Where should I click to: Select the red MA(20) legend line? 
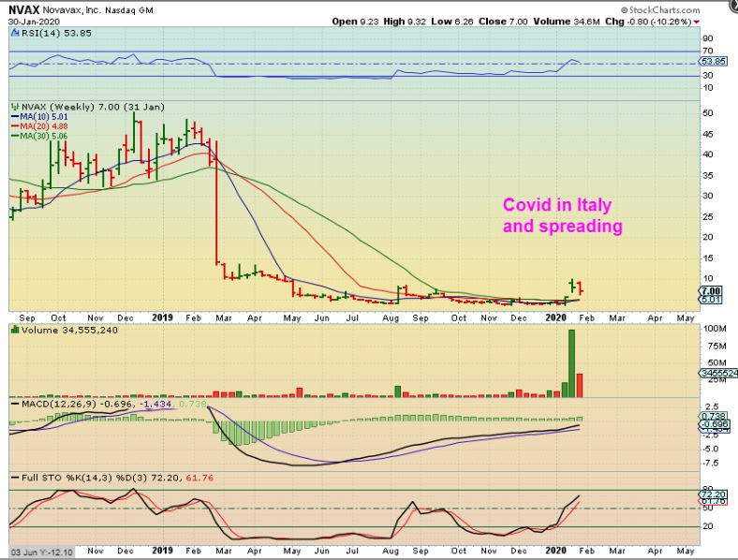point(15,126)
